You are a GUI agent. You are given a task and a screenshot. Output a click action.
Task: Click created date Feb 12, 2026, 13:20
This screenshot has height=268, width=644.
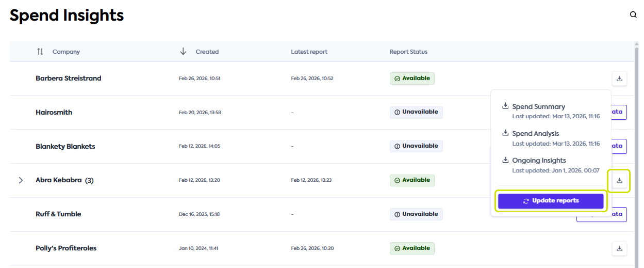coord(200,180)
